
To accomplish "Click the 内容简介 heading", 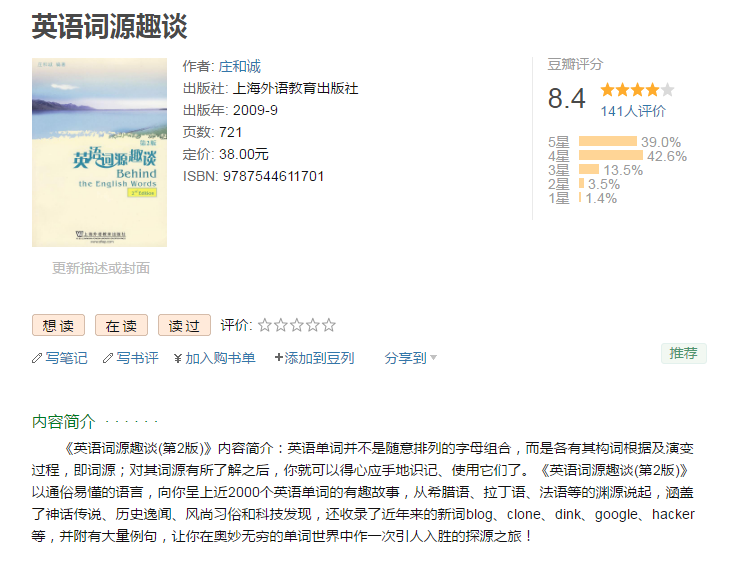I will coord(63,421).
